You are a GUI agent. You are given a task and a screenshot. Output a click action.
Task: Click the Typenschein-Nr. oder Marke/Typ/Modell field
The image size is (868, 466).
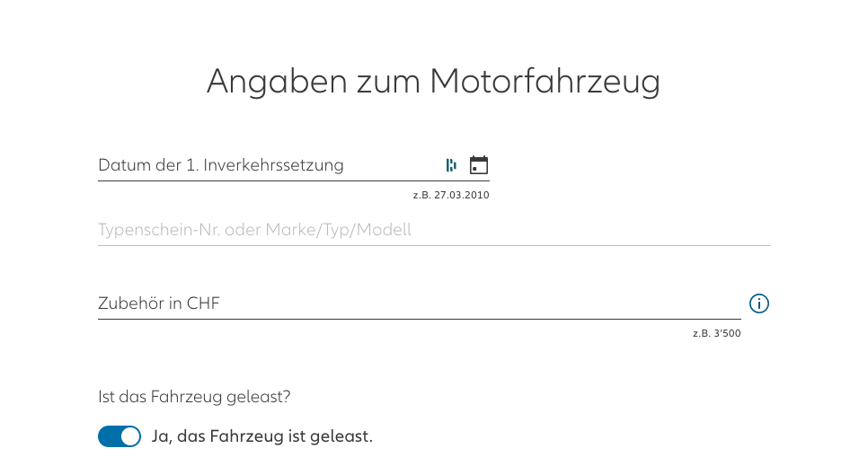point(433,231)
